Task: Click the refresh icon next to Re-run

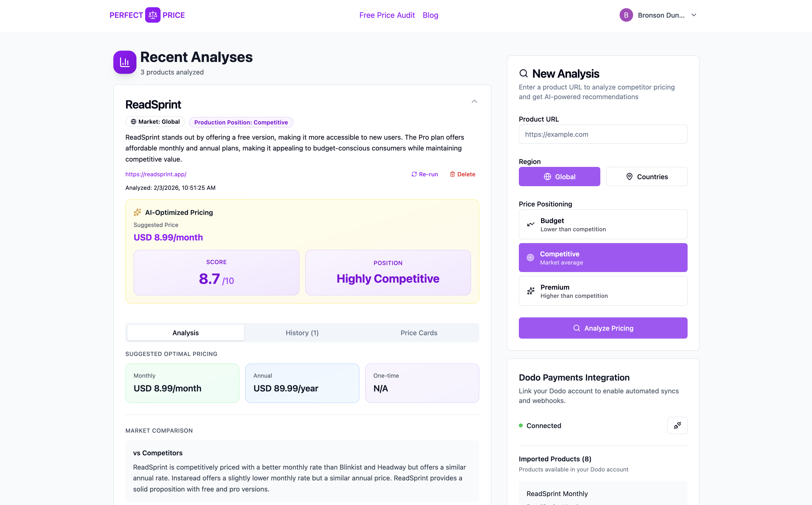Action: click(x=414, y=174)
